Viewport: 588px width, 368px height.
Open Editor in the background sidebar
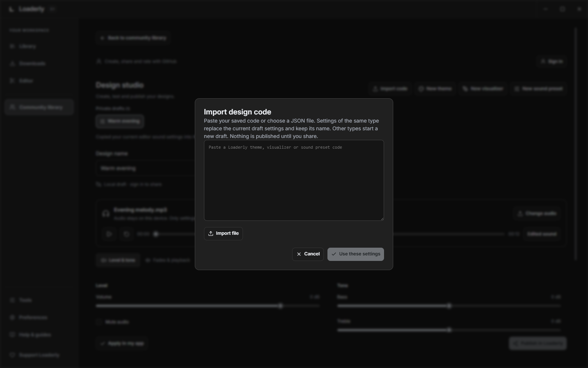click(x=39, y=80)
